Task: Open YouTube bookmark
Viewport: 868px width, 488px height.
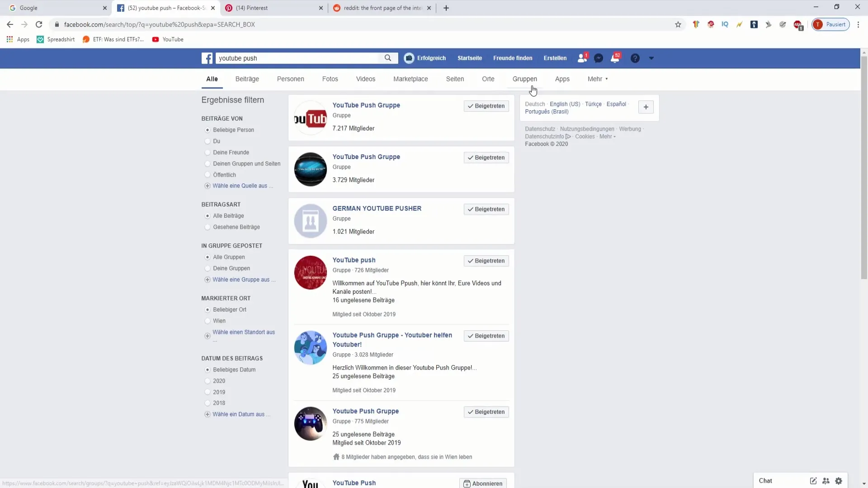Action: pyautogui.click(x=168, y=39)
